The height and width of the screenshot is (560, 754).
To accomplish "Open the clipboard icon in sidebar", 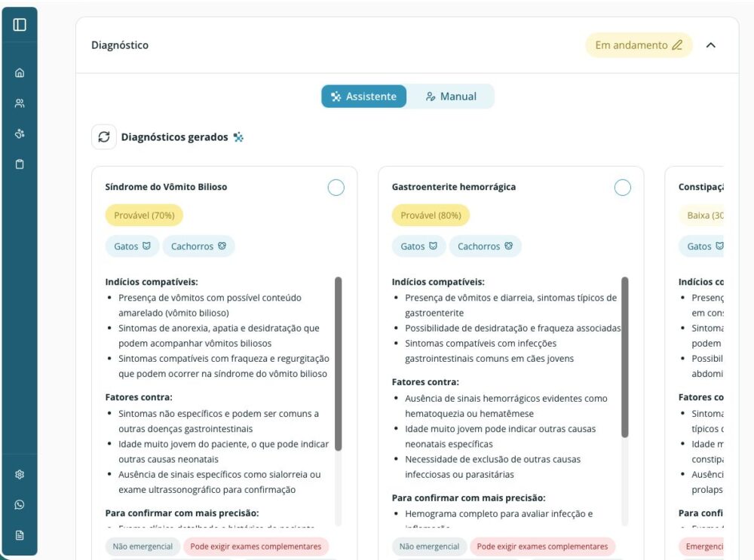I will point(20,164).
